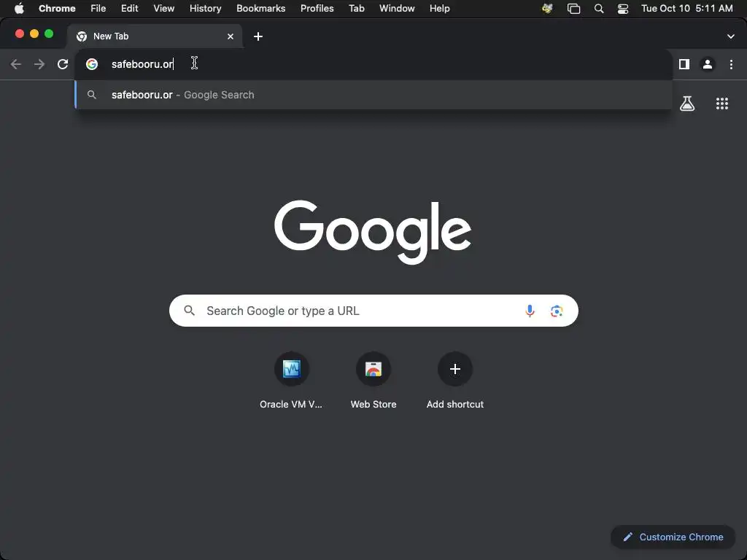Viewport: 747px width, 560px height.
Task: Close the New Tab tab
Action: click(x=231, y=36)
